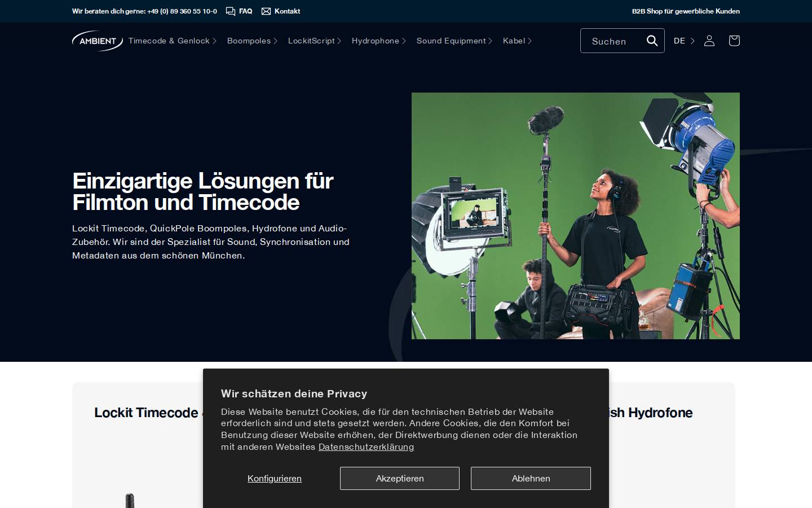Click the search magnifier icon
The height and width of the screenshot is (508, 812).
point(652,41)
